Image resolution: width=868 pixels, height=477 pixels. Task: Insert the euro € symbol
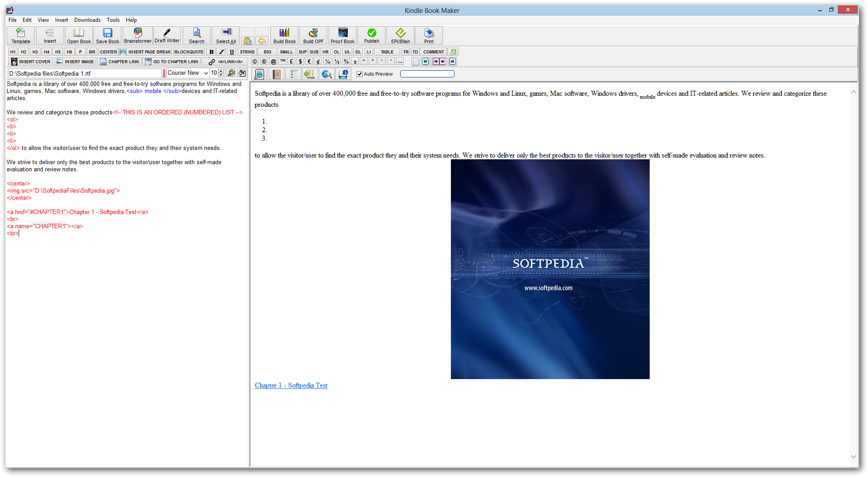pos(309,61)
